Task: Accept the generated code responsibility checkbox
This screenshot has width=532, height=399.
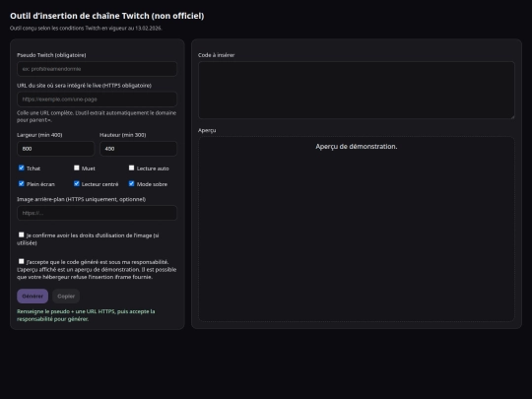Action: (22, 261)
